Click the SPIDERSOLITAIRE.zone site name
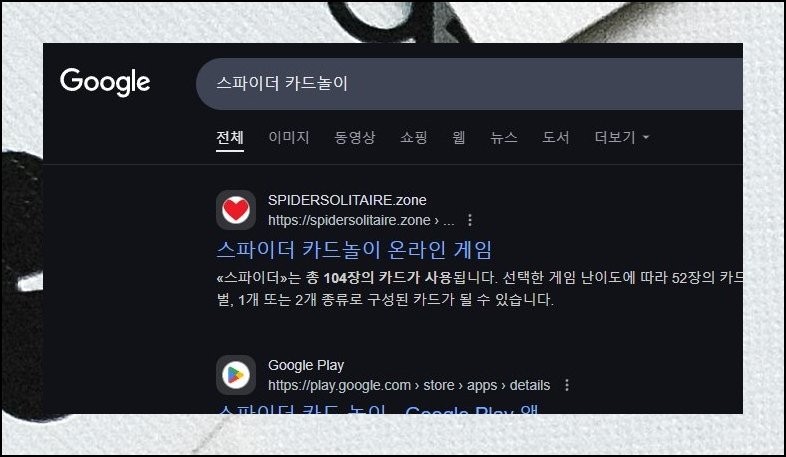This screenshot has width=786, height=457. pos(347,200)
